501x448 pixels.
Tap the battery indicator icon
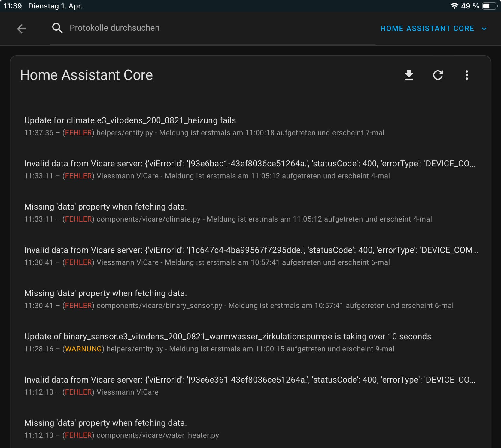point(490,6)
